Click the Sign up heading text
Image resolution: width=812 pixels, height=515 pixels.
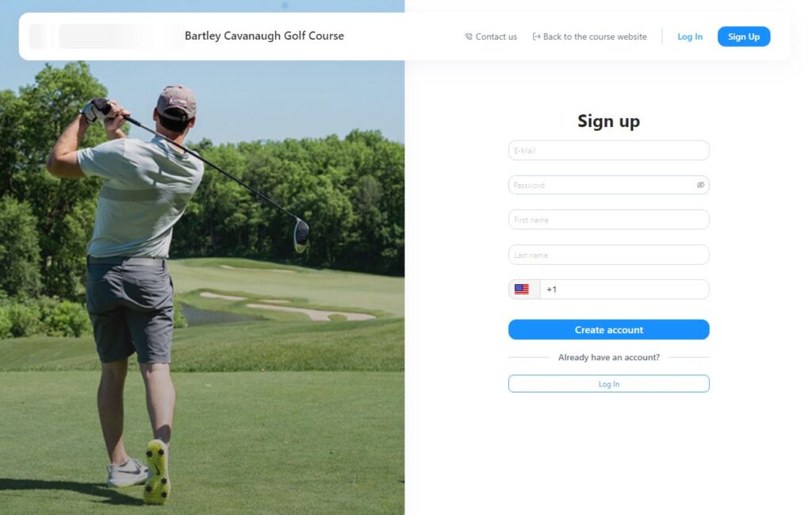[608, 121]
